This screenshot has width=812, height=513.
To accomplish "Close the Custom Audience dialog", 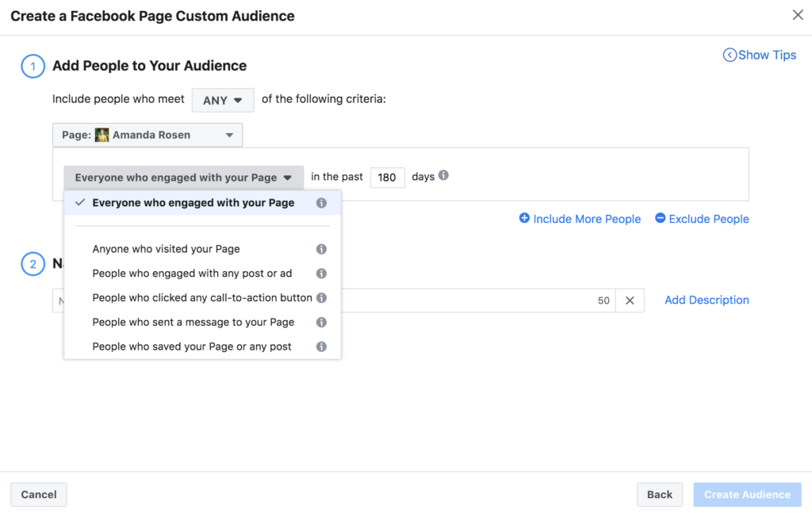I will tap(798, 15).
